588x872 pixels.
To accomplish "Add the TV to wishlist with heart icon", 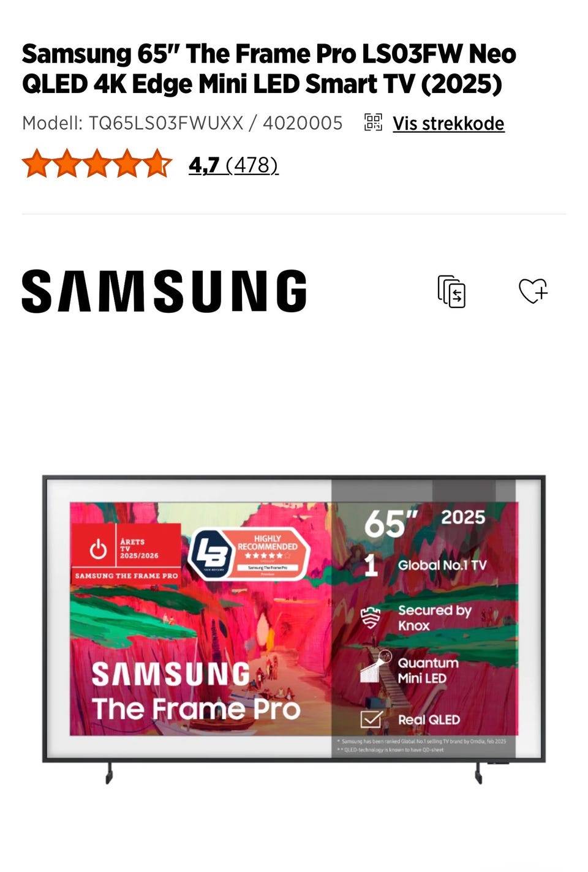I will point(533,291).
